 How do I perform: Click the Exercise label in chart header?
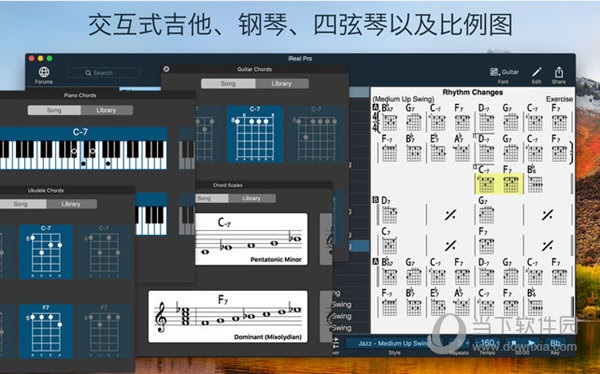559,99
